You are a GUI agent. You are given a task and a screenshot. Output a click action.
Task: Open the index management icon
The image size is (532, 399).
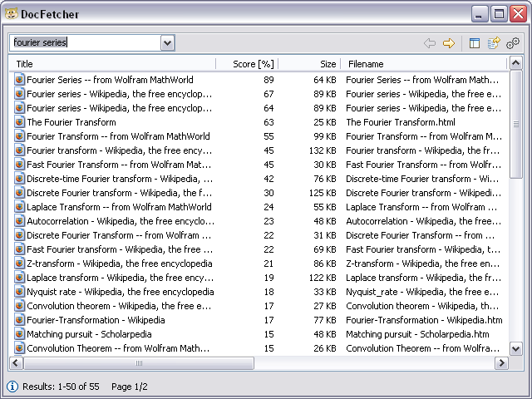coord(494,43)
